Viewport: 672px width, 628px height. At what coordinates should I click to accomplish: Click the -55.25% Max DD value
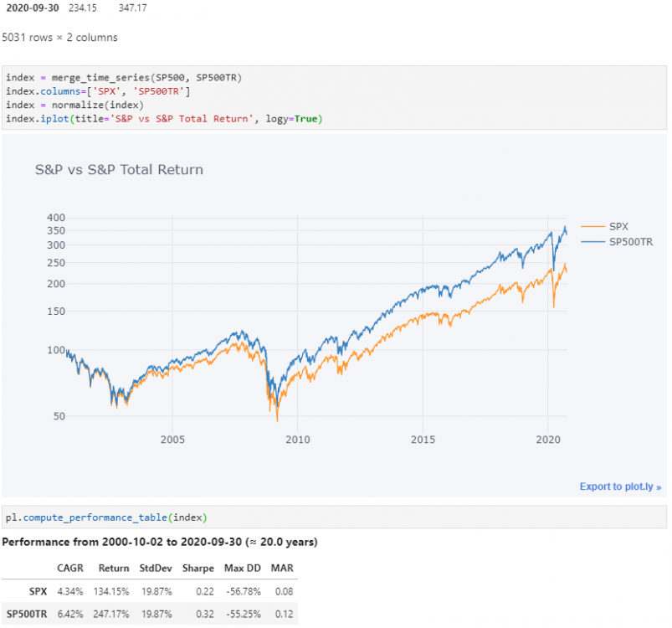(x=244, y=614)
